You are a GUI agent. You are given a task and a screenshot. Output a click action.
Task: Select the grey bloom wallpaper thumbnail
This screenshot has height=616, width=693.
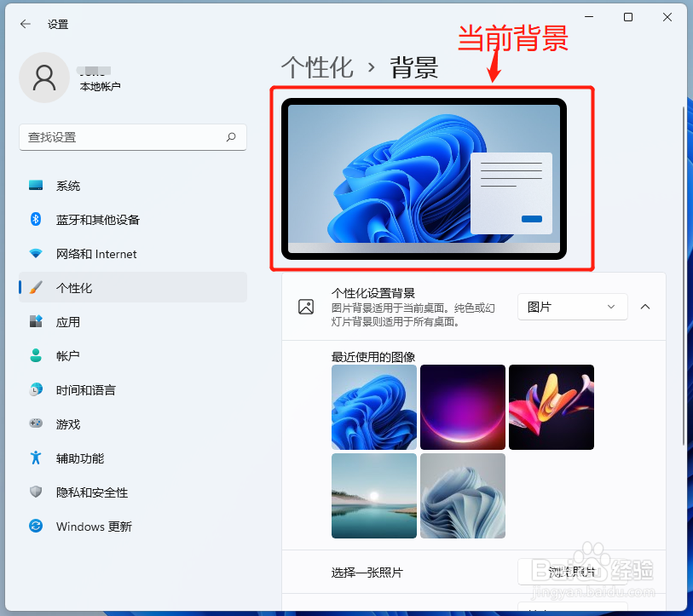(x=463, y=496)
